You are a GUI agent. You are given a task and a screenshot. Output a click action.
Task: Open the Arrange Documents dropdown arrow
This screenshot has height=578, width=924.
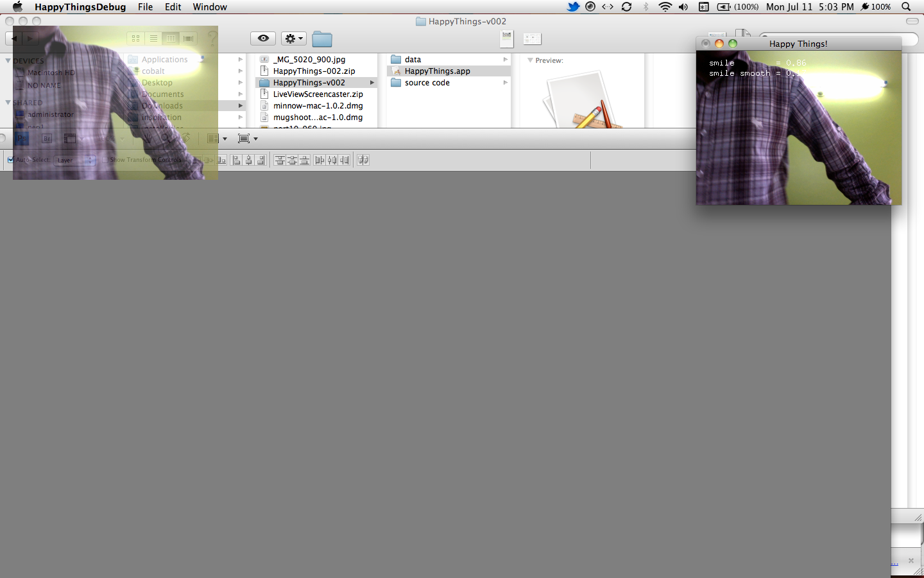[225, 139]
